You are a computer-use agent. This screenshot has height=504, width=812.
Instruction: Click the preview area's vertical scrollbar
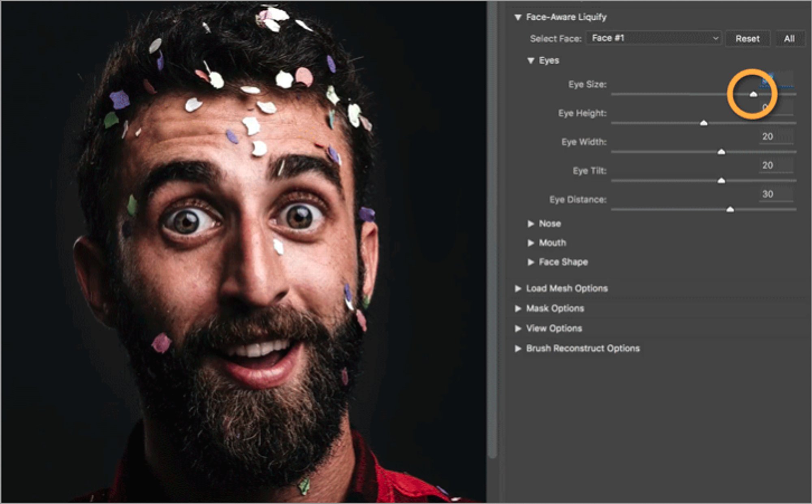[492, 229]
